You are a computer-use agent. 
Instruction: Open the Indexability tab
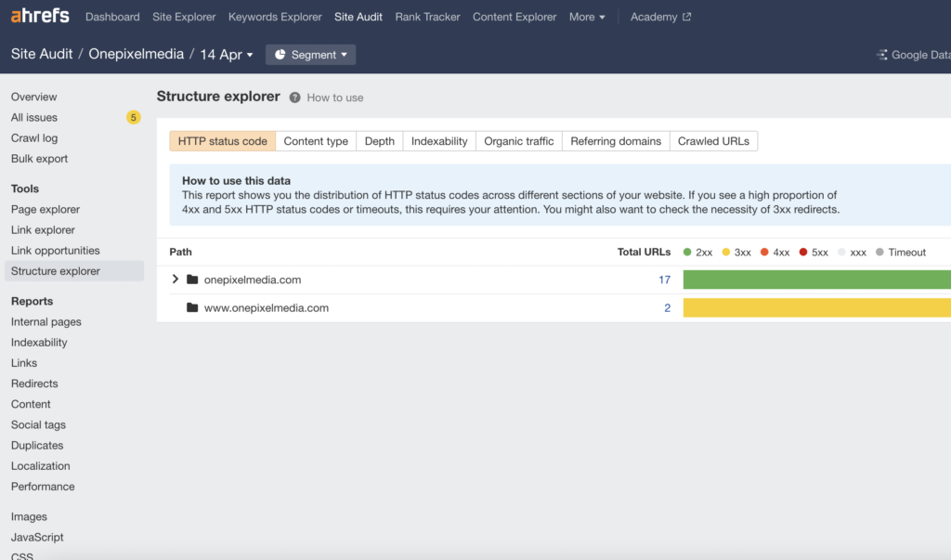tap(439, 141)
